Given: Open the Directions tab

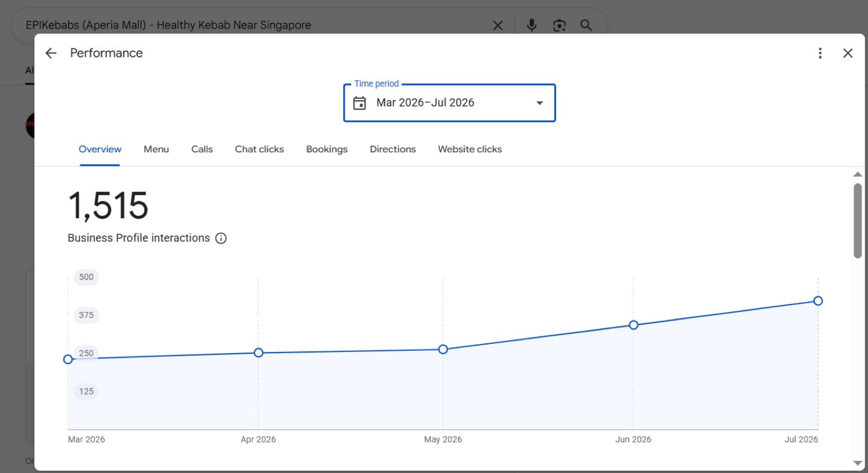Looking at the screenshot, I should 393,149.
